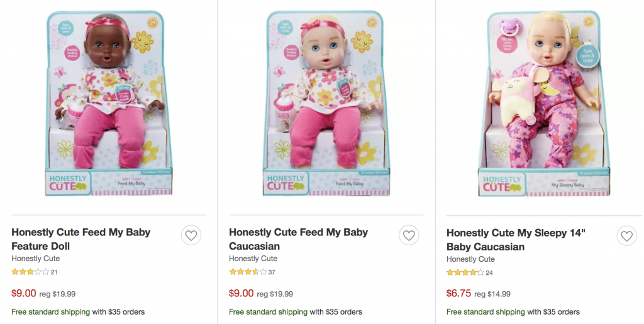
Task: Click the My Sleepy Baby product image
Action: [542, 104]
